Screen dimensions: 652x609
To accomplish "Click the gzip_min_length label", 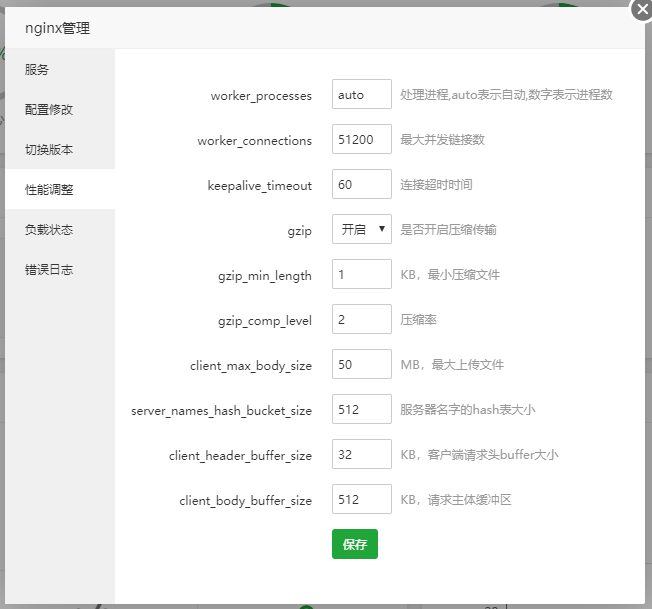I will click(x=265, y=276).
